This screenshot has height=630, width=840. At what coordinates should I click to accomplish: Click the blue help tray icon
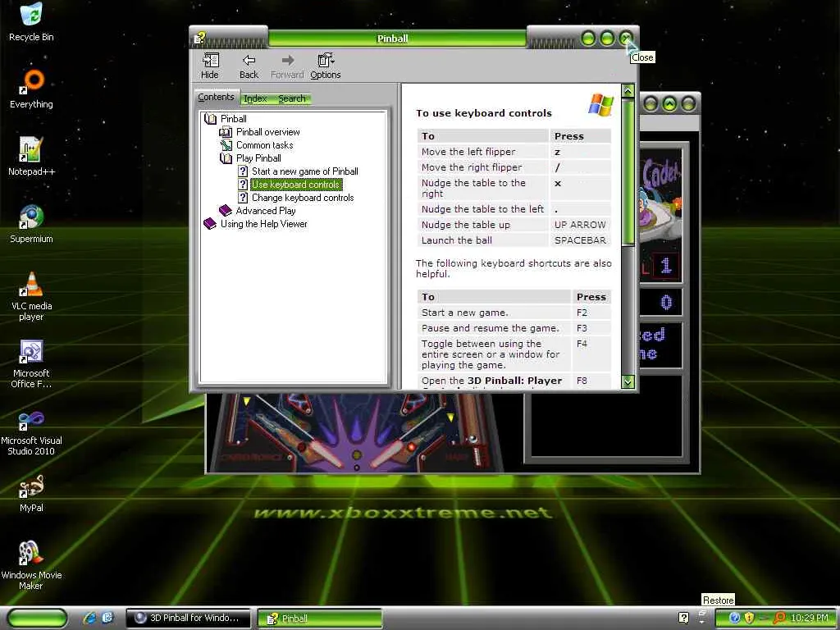coord(734,618)
